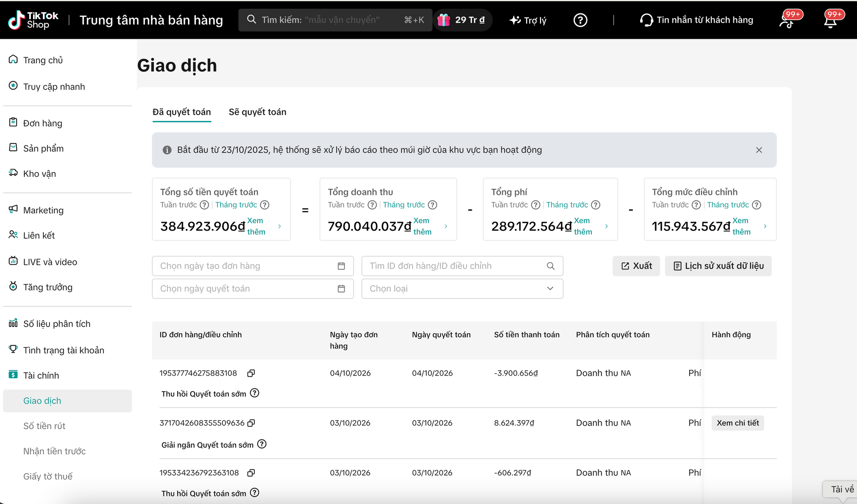Image resolution: width=857 pixels, height=504 pixels.
Task: Click the Xuất export button
Action: coord(636,266)
